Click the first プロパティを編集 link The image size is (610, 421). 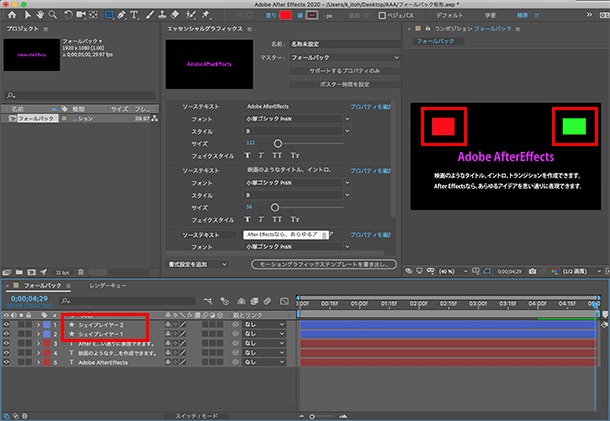(370, 107)
